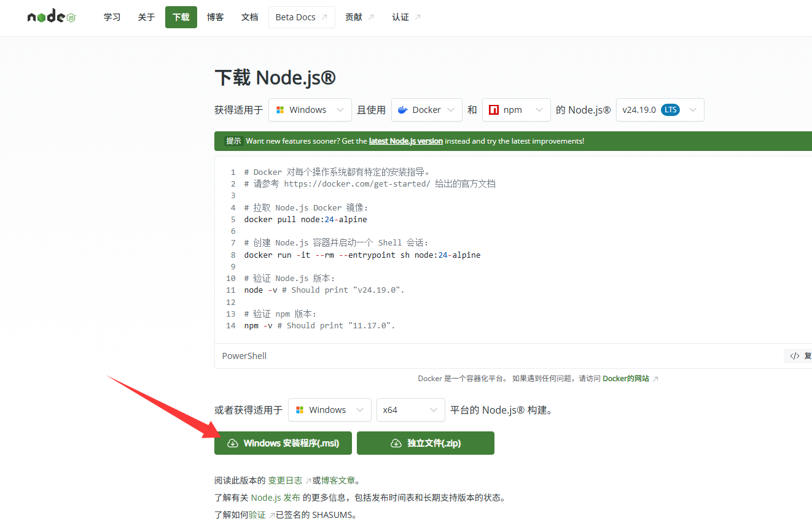Expand the x64 architecture dropdown
The image size is (812, 521).
(411, 410)
